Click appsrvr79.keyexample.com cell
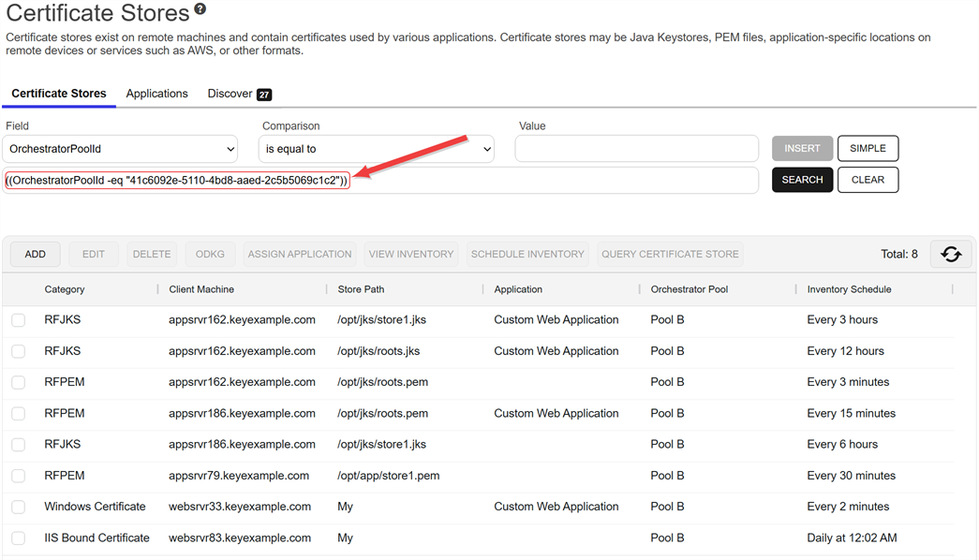 tap(239, 476)
